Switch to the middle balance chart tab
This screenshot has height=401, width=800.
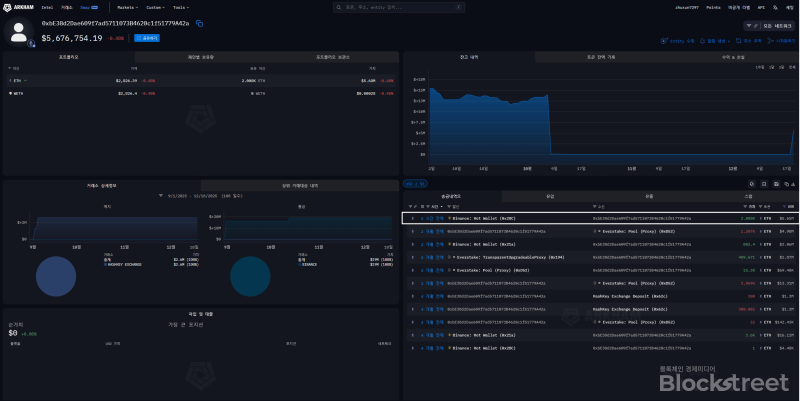pyautogui.click(x=600, y=56)
